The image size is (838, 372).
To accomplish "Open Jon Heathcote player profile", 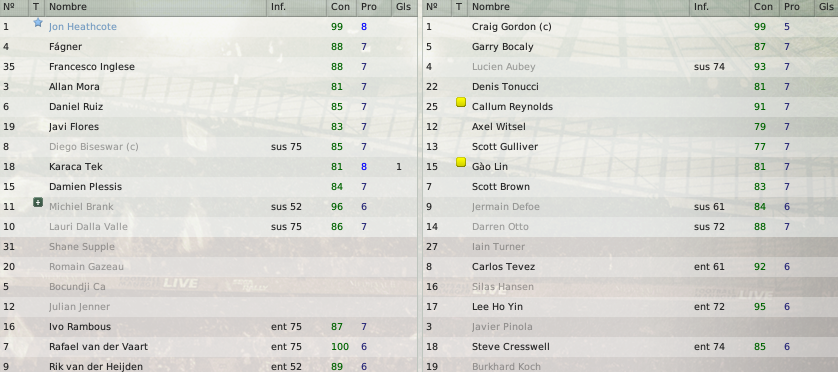I will click(83, 27).
